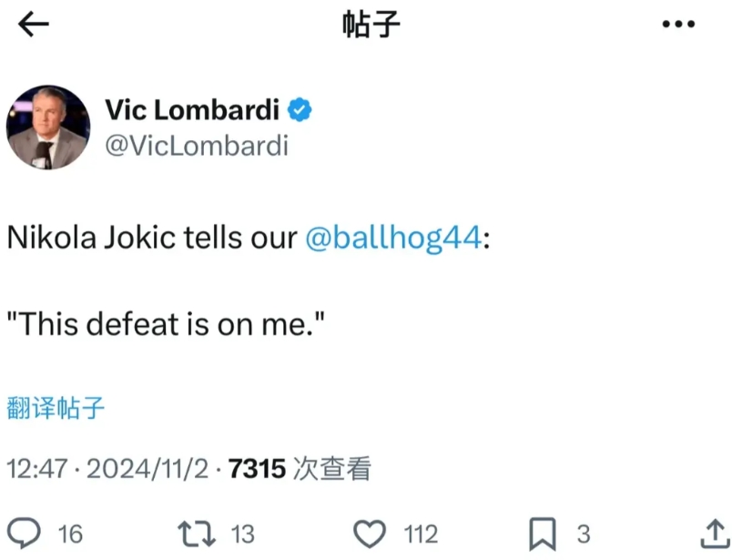
Task: Open the @VicLombardi handle
Action: pyautogui.click(x=196, y=146)
